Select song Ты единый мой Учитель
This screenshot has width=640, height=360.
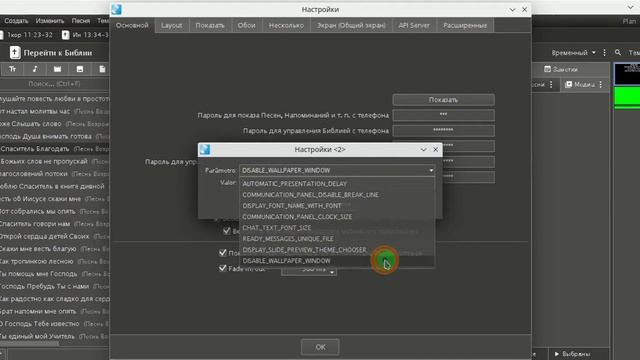55,336
